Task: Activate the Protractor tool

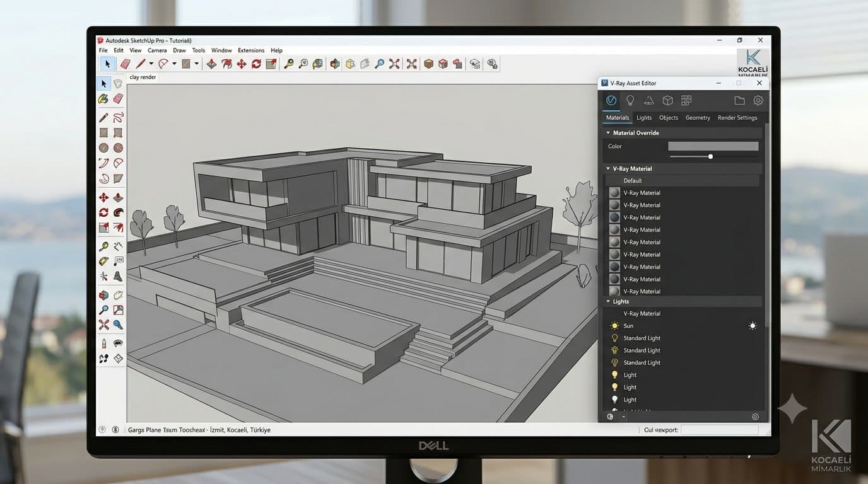Action: coord(103,261)
